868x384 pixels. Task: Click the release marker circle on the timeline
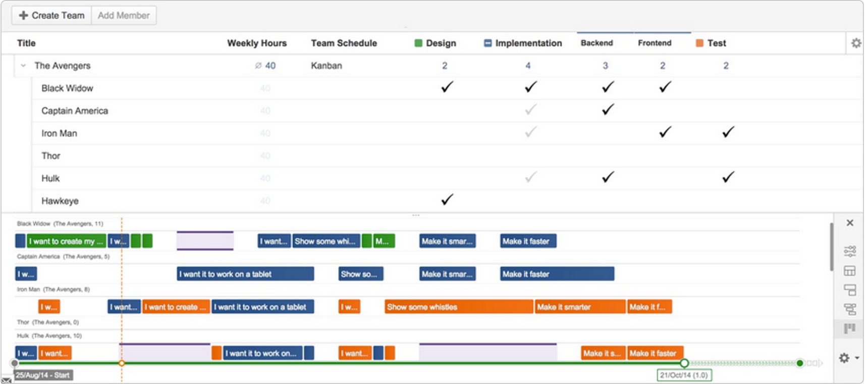[684, 363]
